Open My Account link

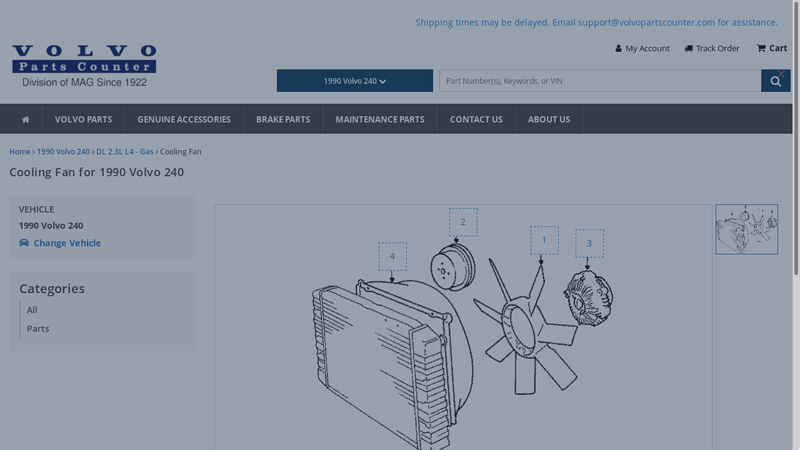[x=642, y=48]
